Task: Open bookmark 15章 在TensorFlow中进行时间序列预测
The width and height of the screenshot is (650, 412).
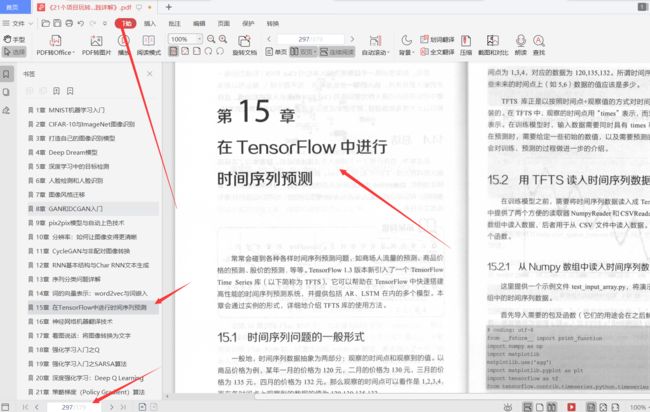Action: coord(93,307)
